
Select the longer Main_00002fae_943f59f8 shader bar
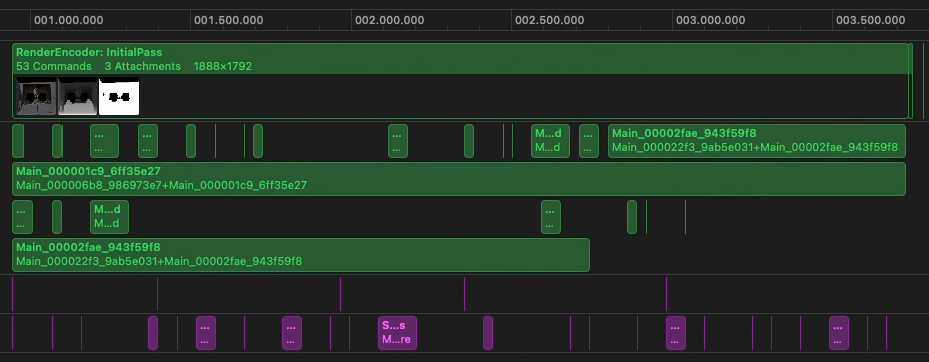pyautogui.click(x=301, y=255)
